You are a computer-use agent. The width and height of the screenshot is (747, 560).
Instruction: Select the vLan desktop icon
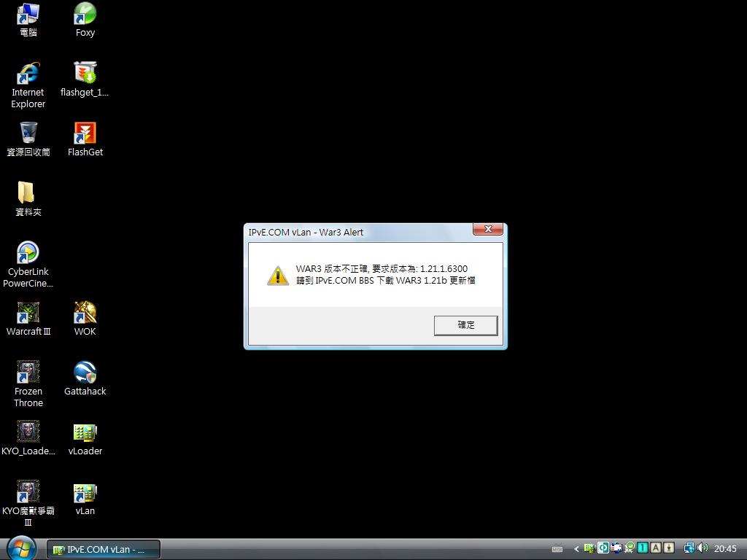click(85, 499)
